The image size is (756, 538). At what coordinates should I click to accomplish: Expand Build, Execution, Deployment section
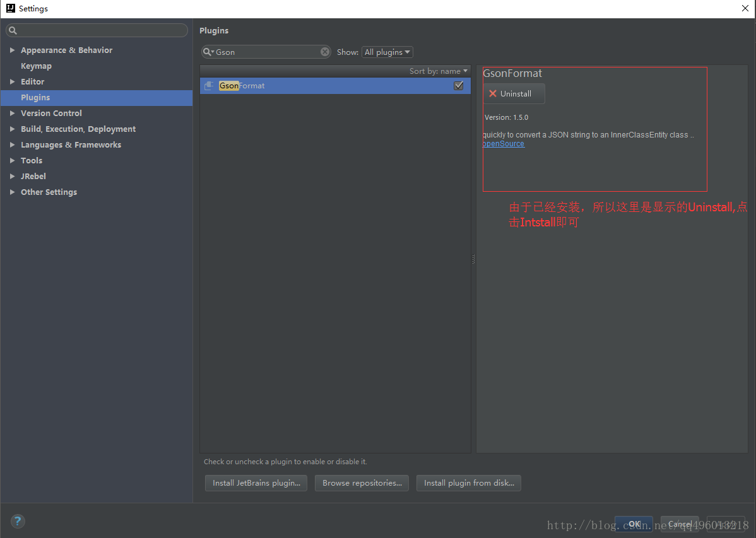coord(12,129)
